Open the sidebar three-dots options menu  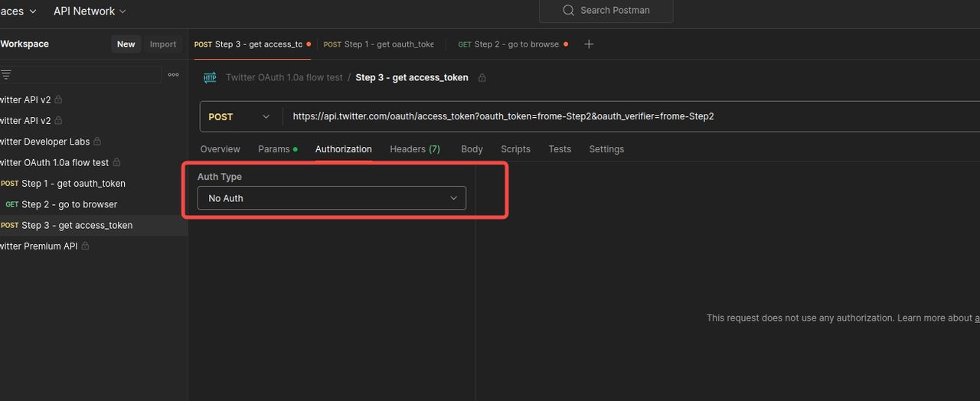[174, 74]
